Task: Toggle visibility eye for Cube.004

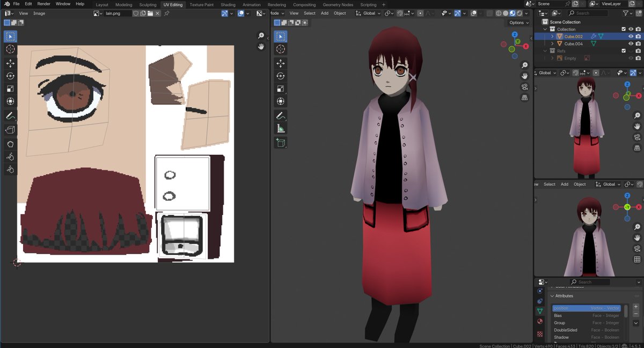Action: pyautogui.click(x=631, y=44)
